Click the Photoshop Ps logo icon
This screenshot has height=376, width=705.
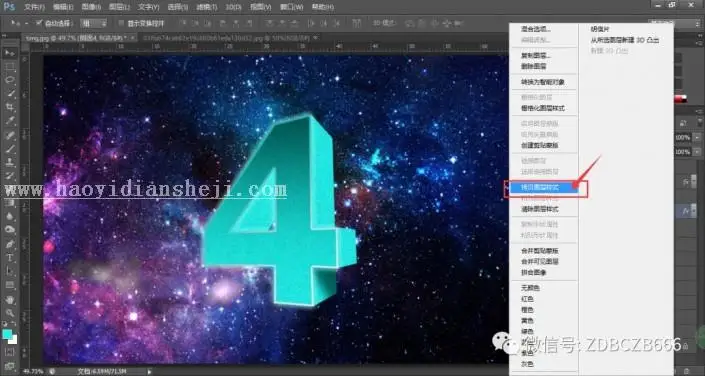coord(9,6)
